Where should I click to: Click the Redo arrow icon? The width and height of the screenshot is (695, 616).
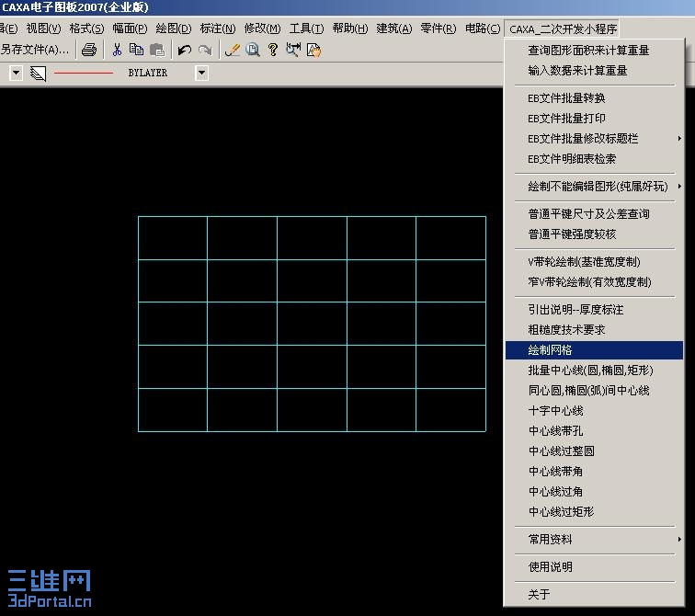205,50
